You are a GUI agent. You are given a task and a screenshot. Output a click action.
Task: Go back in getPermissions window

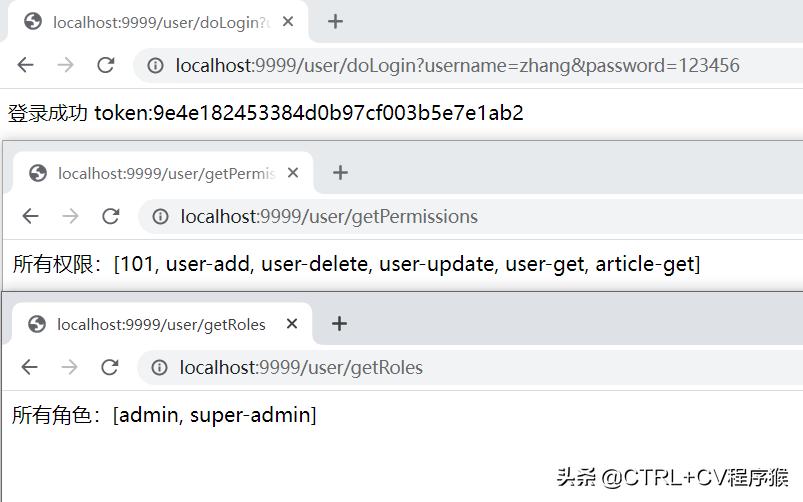click(31, 216)
